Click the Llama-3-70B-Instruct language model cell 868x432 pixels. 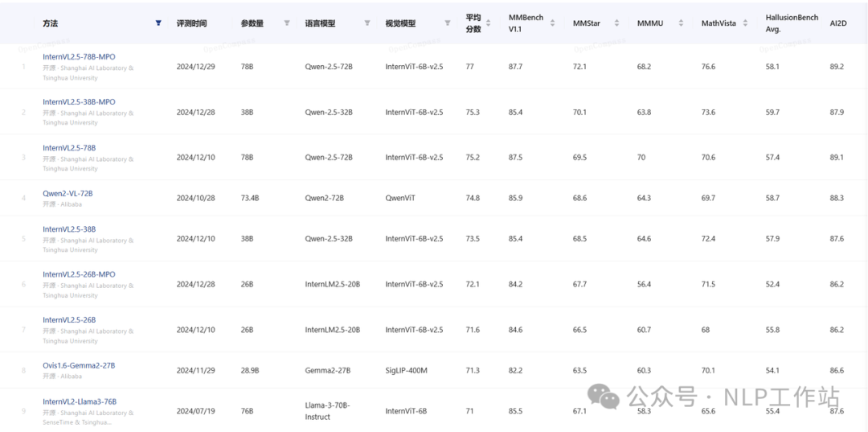(327, 411)
